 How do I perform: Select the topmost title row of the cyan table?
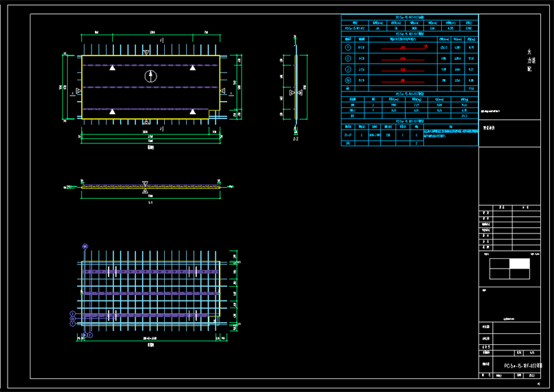pyautogui.click(x=410, y=17)
